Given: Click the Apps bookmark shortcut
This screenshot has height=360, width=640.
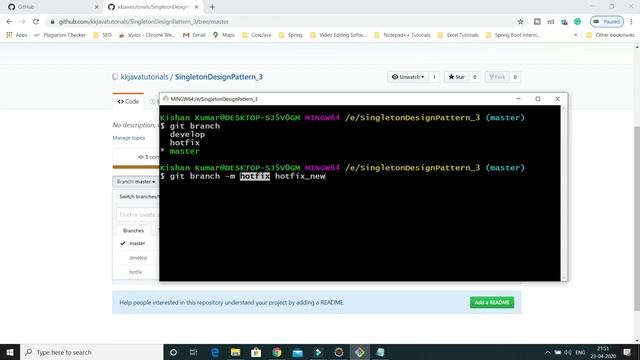Looking at the screenshot, I should (x=17, y=35).
